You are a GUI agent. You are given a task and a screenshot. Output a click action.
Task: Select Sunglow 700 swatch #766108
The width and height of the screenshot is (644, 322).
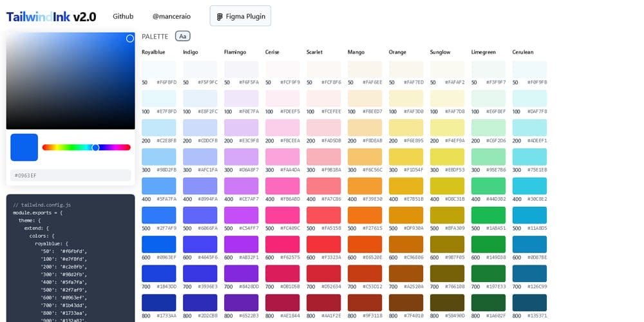tap(448, 274)
